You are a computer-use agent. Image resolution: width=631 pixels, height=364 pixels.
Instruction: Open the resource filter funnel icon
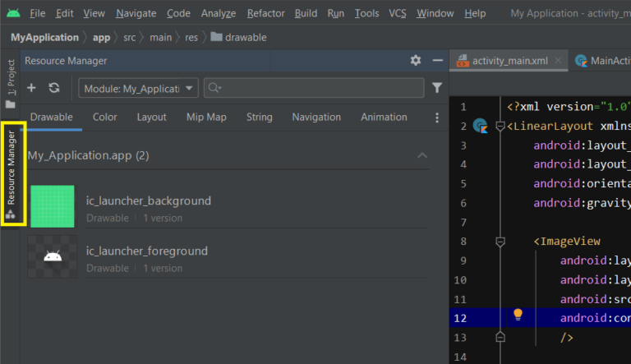pyautogui.click(x=437, y=88)
